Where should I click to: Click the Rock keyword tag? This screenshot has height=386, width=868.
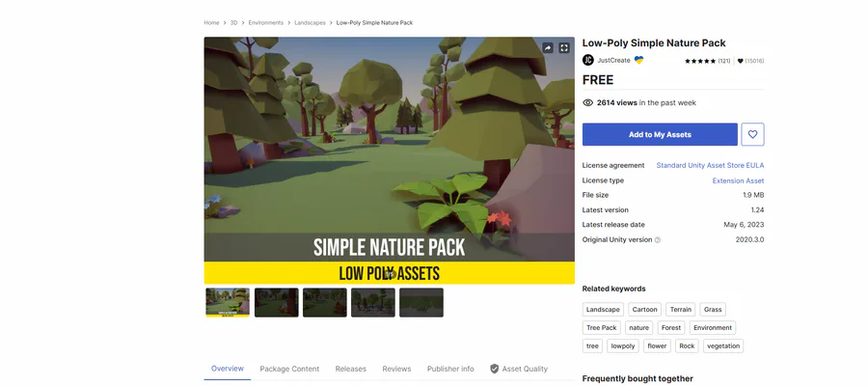pos(687,346)
